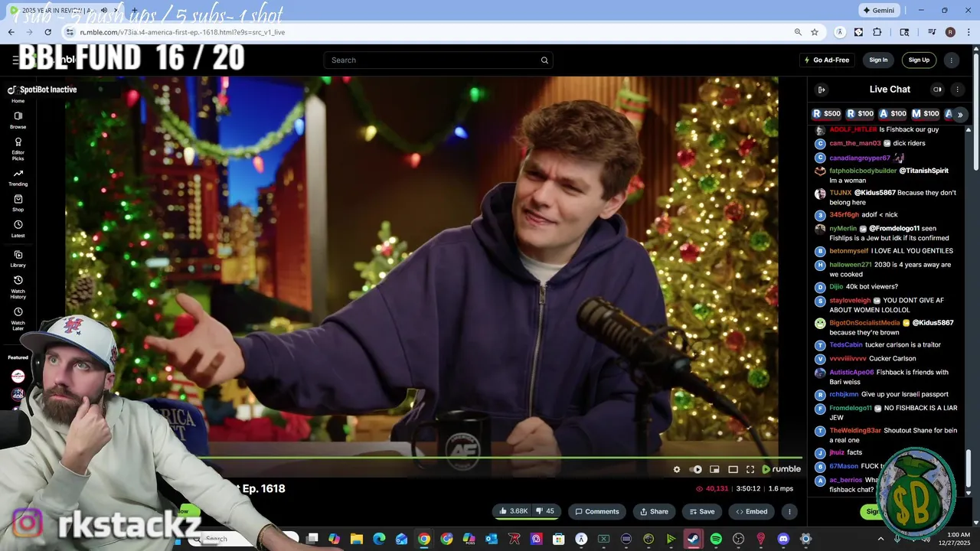The image size is (980, 551).
Task: Go to Browse in sidebar
Action: coord(18,120)
